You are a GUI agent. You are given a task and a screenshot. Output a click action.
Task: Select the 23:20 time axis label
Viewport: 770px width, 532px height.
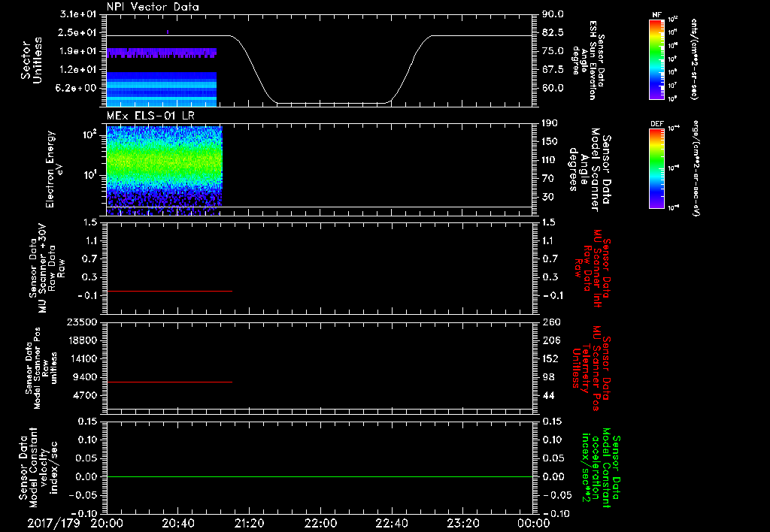pyautogui.click(x=464, y=523)
